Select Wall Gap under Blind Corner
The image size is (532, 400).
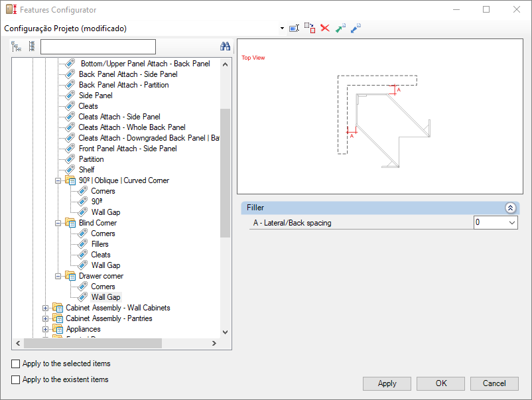tap(105, 265)
